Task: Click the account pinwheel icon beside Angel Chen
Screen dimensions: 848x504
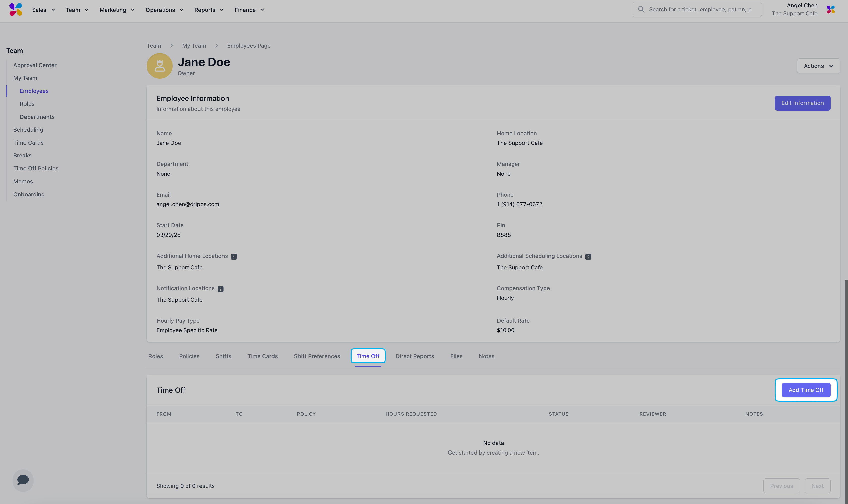Action: click(x=830, y=10)
